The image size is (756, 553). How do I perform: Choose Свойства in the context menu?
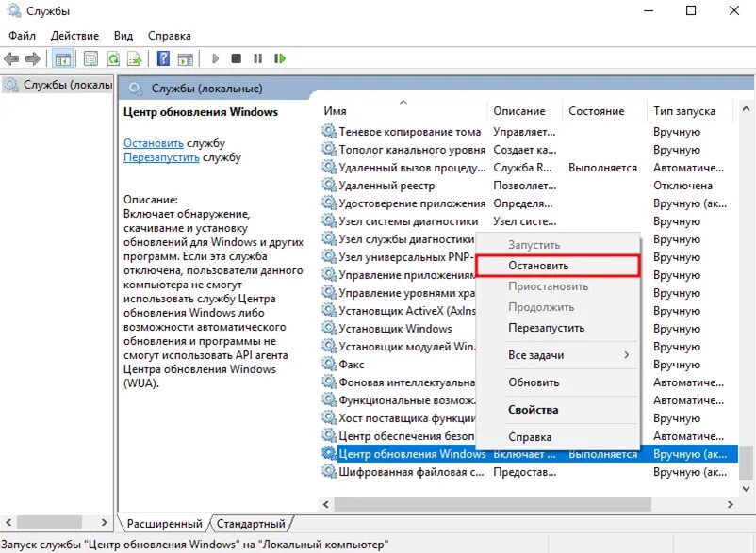[x=558, y=410]
